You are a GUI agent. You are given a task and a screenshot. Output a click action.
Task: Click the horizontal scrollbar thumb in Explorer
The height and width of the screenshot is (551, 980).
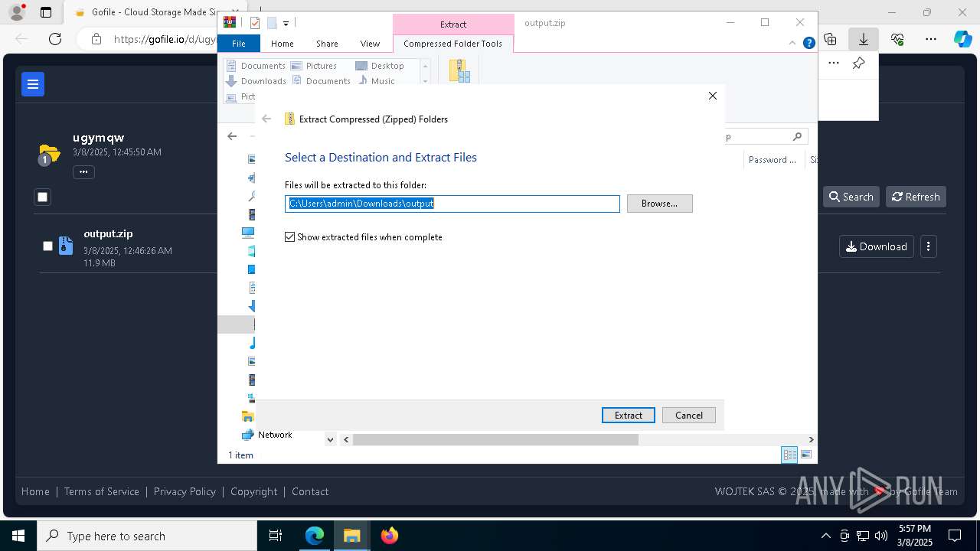point(495,439)
